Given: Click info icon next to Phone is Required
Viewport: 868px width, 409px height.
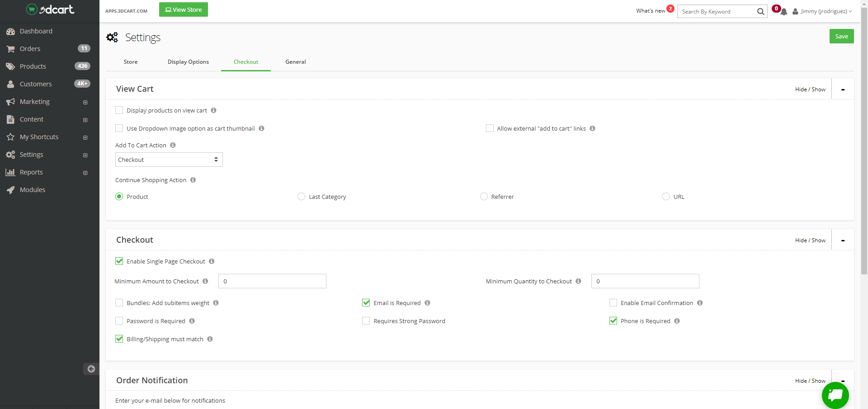Looking at the screenshot, I should click(677, 321).
